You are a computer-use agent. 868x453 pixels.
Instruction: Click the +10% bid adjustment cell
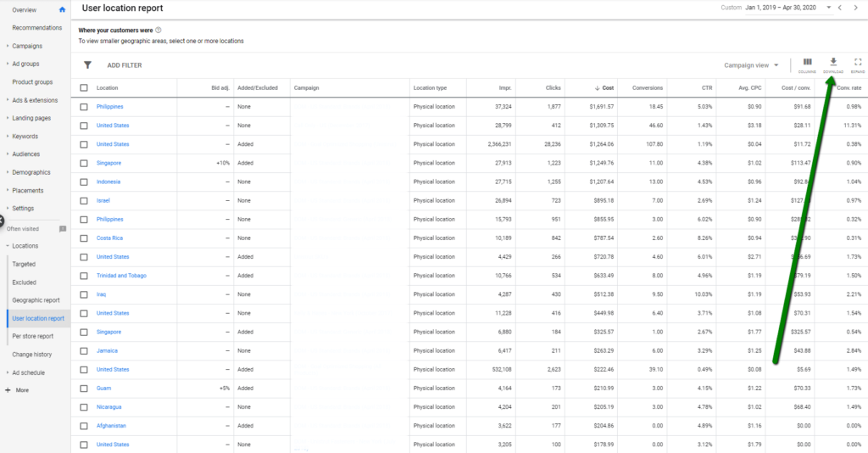click(223, 164)
